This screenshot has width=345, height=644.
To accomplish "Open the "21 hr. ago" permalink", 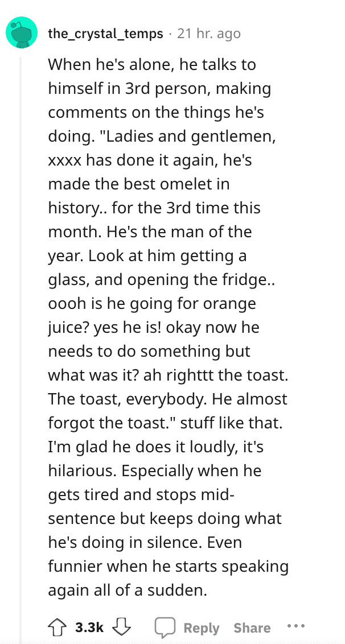I will point(209,34).
